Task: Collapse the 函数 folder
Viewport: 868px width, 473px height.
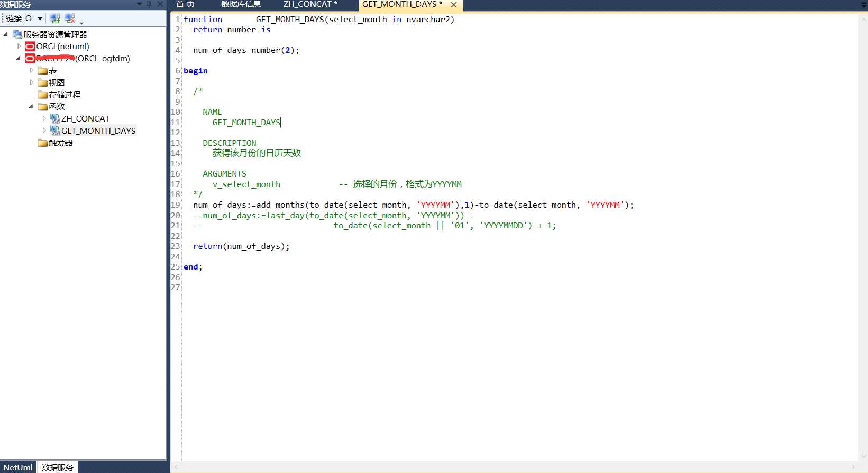Action: [31, 106]
